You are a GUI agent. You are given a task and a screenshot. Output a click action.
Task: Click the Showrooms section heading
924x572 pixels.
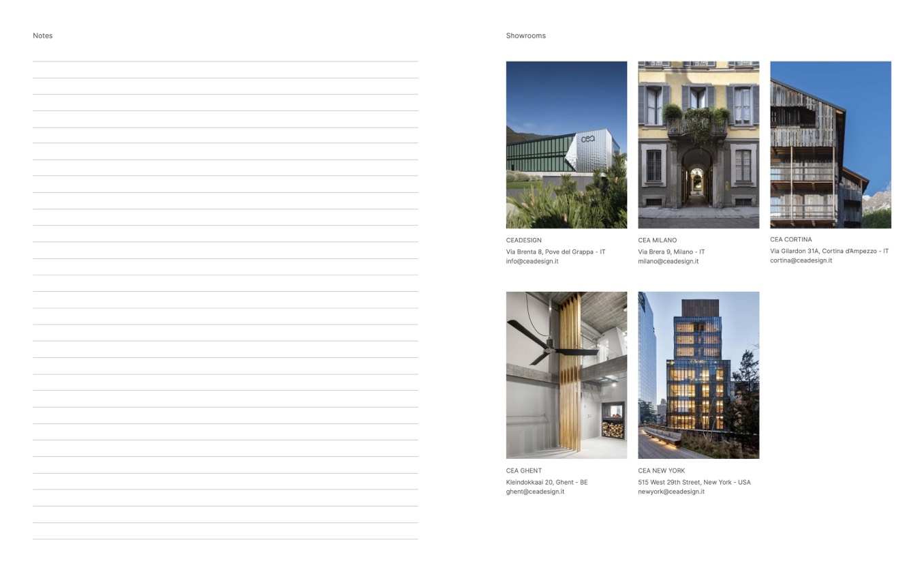525,35
